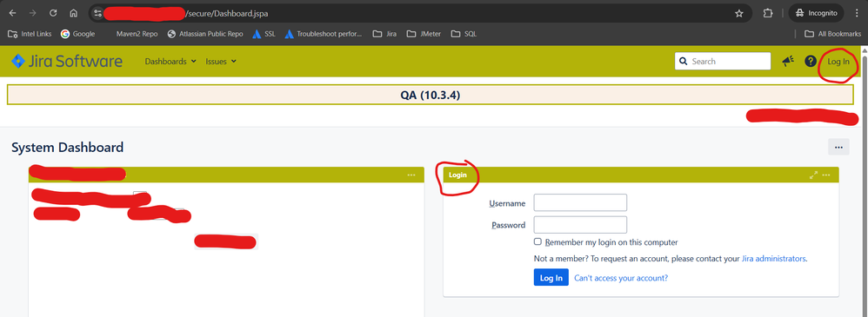Open the Extensions puzzle icon
Image resolution: width=868 pixels, height=317 pixels.
tap(768, 13)
